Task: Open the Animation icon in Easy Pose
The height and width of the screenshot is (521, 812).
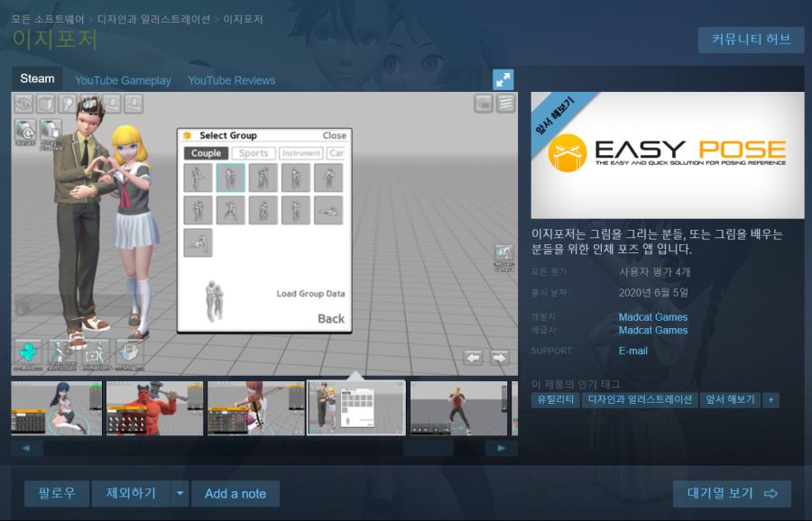Action: [x=95, y=355]
